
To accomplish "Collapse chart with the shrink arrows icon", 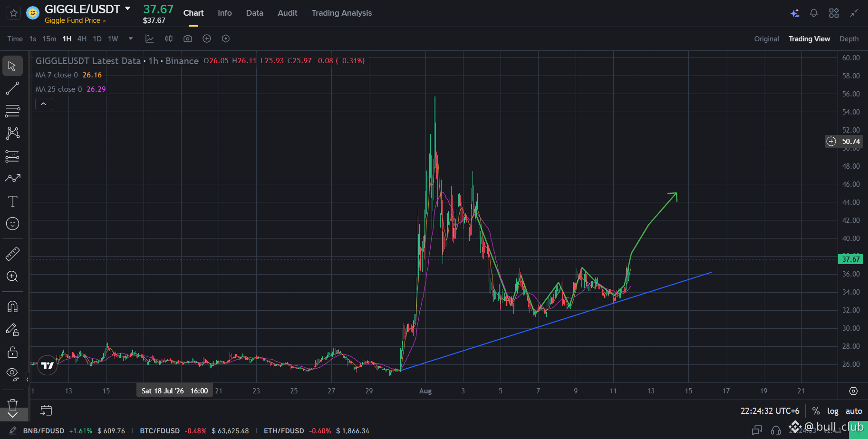I will [854, 13].
